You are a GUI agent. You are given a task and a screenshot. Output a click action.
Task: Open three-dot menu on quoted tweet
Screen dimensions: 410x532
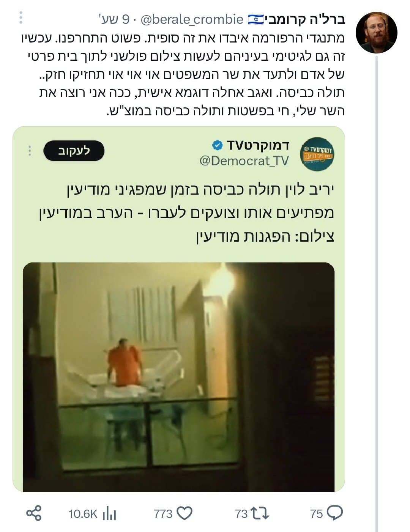tap(30, 151)
